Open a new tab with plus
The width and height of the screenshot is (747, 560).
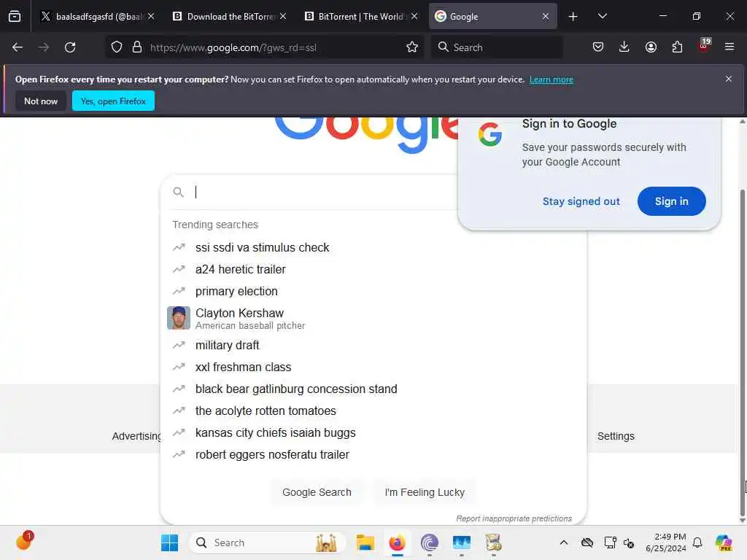pos(573,17)
